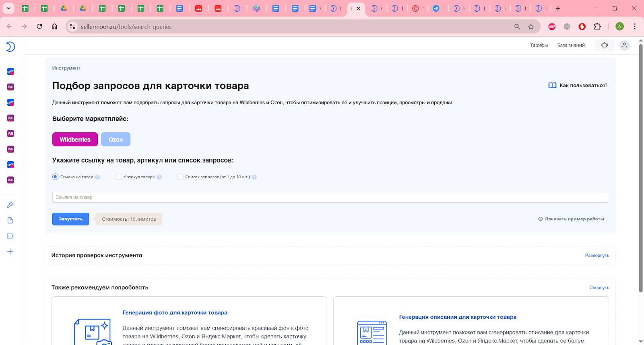644x345 pixels.
Task: Click the 'История проверок инструмента' heading
Action: (x=97, y=256)
